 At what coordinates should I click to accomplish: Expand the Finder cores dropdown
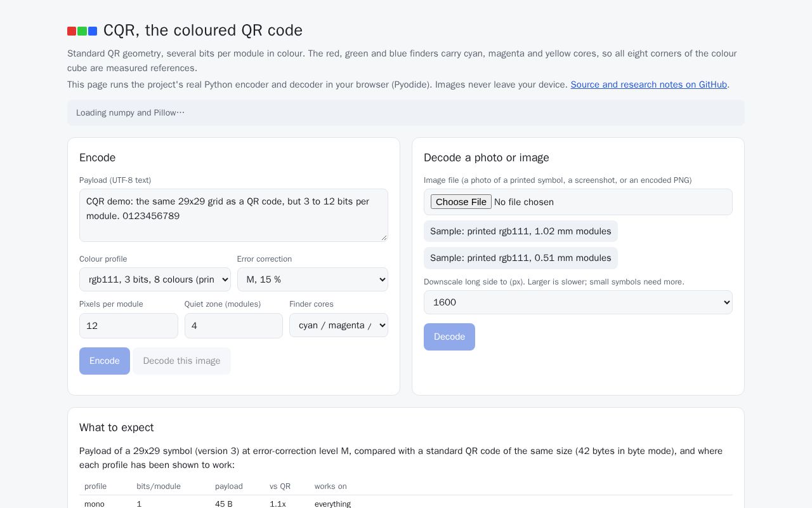tap(339, 325)
